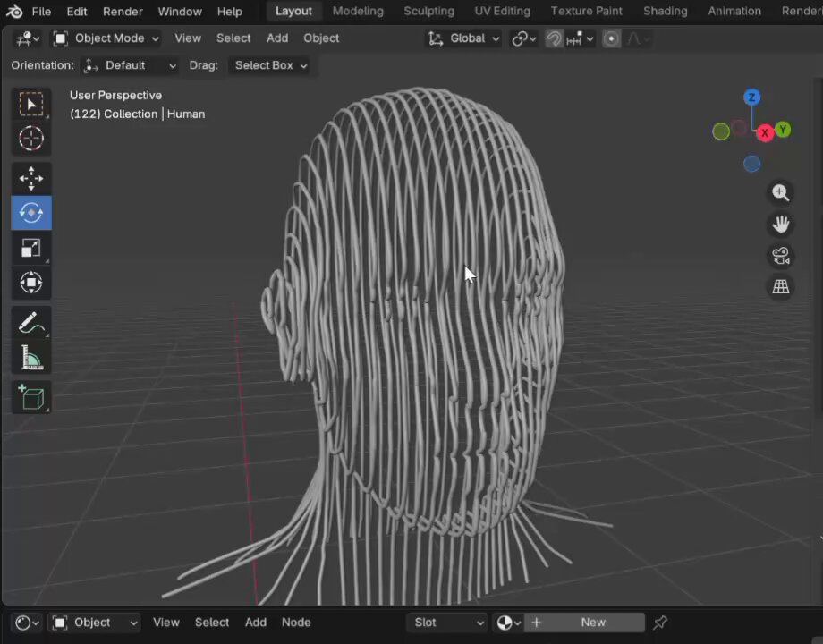This screenshot has width=823, height=644.
Task: Click the Blender logo menu icon
Action: (x=14, y=11)
